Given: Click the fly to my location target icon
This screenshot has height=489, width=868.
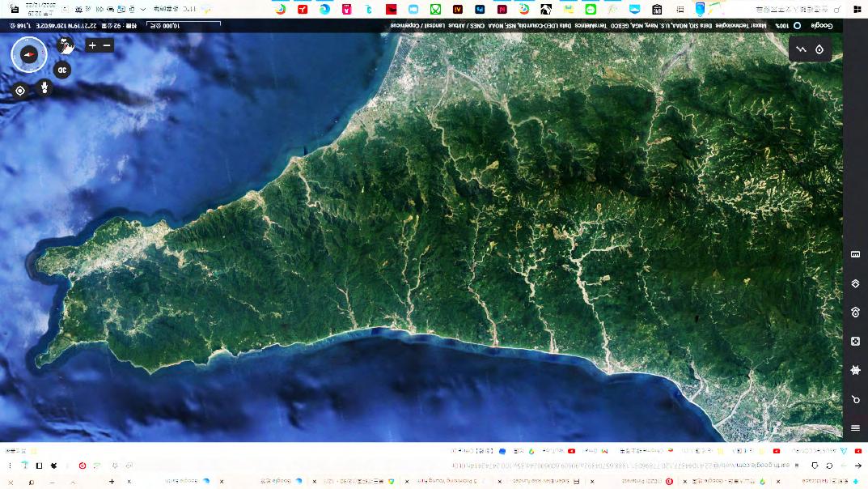Looking at the screenshot, I should (x=20, y=90).
